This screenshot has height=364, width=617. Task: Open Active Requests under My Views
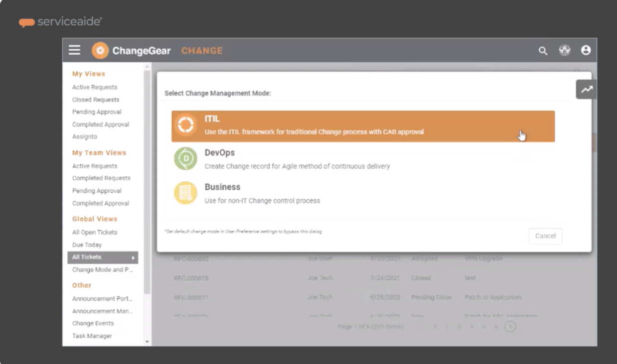tap(95, 87)
